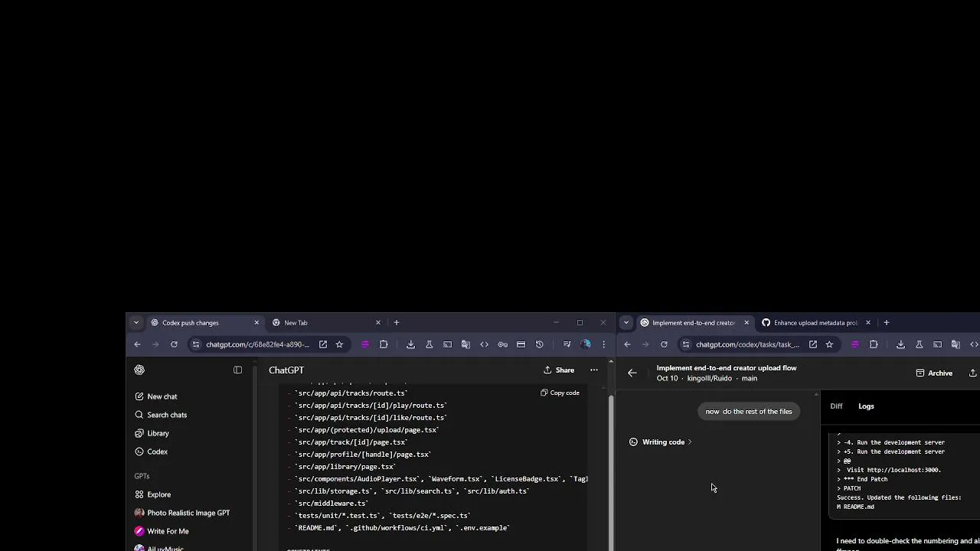Collapse the ChatGPT sidebar

pyautogui.click(x=237, y=370)
